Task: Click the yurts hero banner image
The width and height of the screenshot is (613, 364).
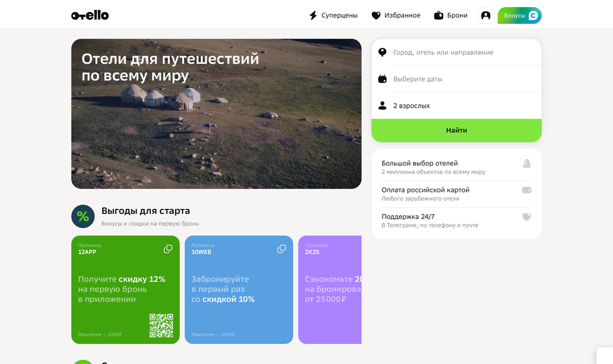Action: 216,114
